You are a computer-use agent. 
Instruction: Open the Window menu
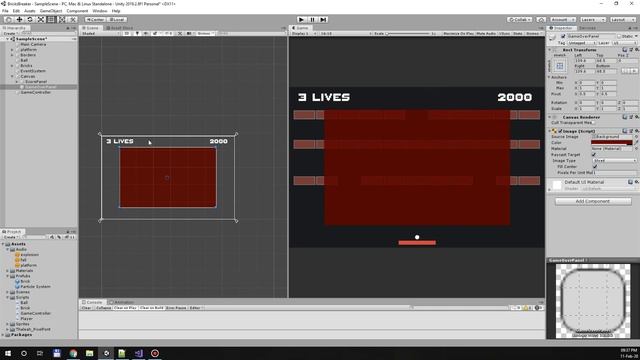(x=100, y=11)
